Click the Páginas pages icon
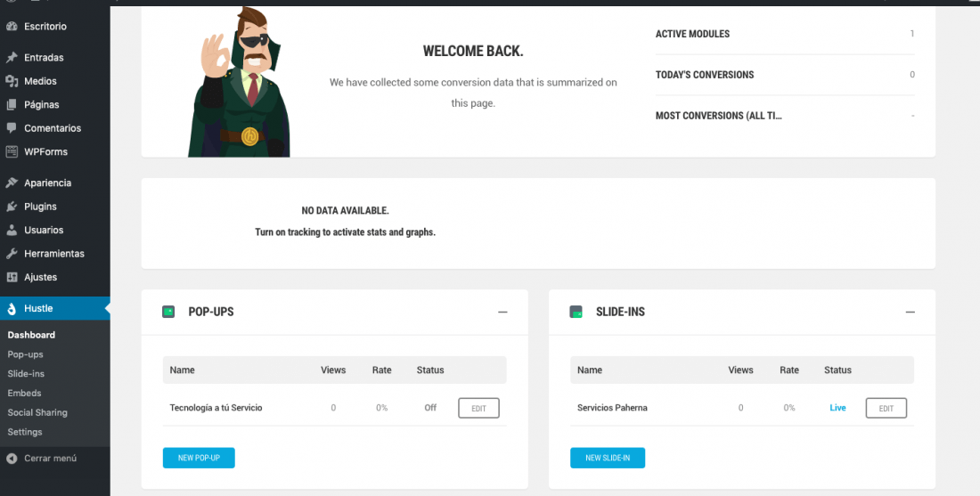Screen dimensions: 980x496 [x=12, y=104]
